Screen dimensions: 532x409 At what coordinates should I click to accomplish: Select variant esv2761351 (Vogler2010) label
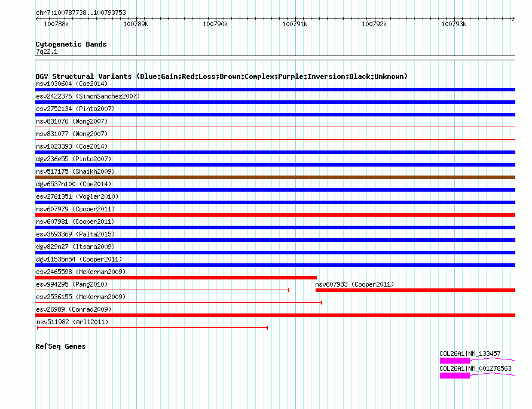[x=77, y=196]
